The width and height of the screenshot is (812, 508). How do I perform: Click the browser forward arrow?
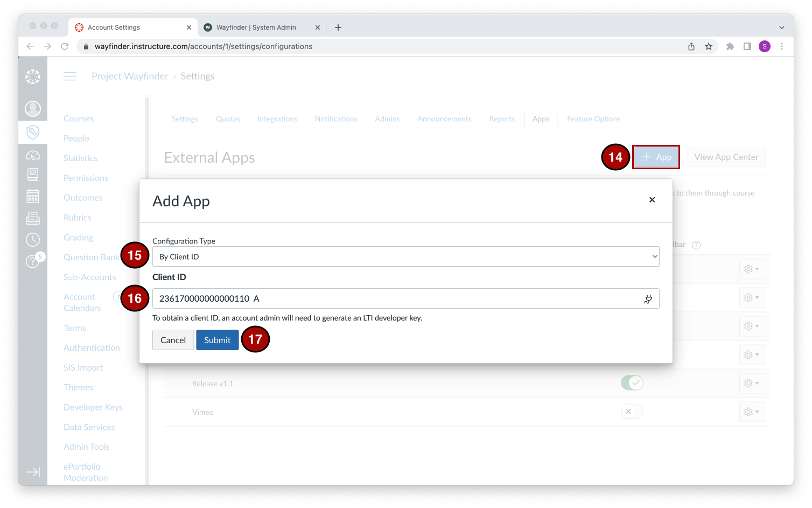tap(47, 46)
